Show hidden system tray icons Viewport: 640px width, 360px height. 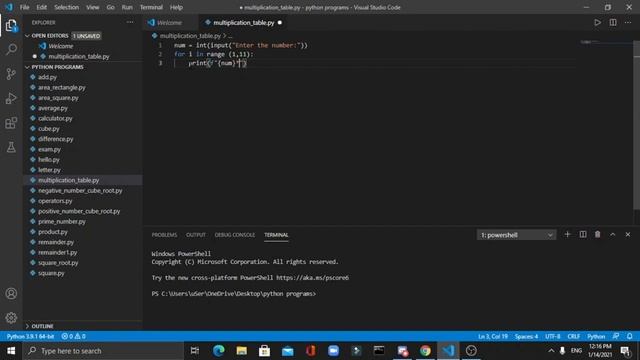coord(551,351)
